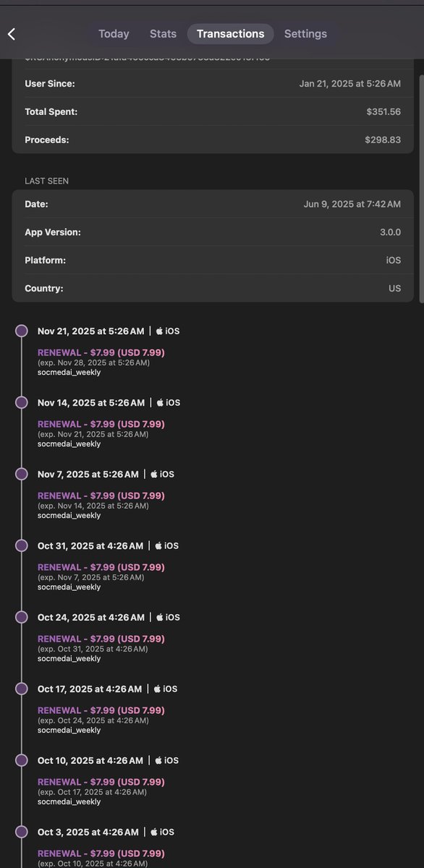Click RENEWAL - $7.99 under Oct 17

click(x=101, y=710)
